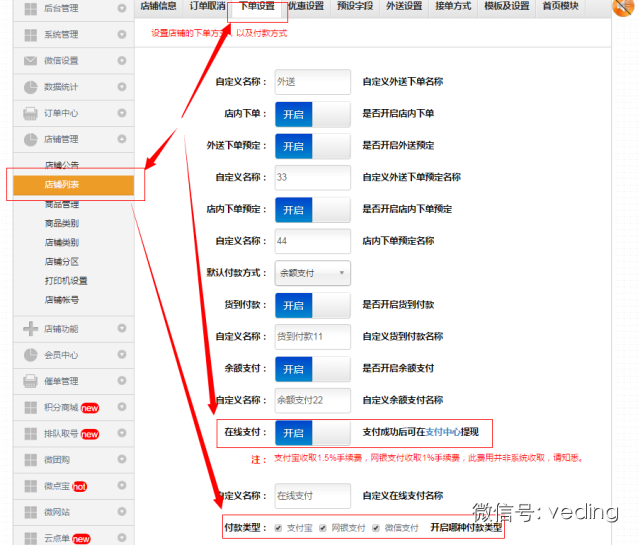
Task: Switch to the 优惠设置 tab
Action: tap(306, 7)
